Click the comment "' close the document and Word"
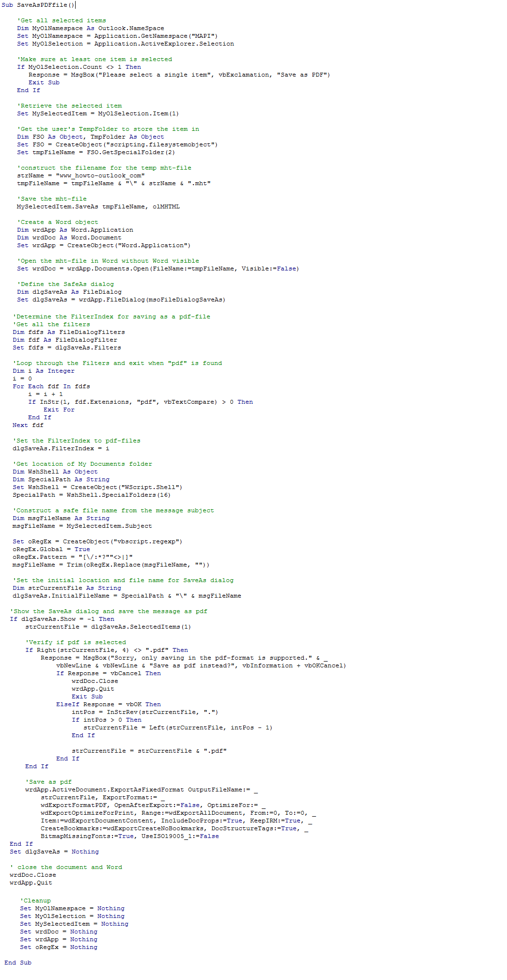The height and width of the screenshot is (980, 507). (66, 867)
